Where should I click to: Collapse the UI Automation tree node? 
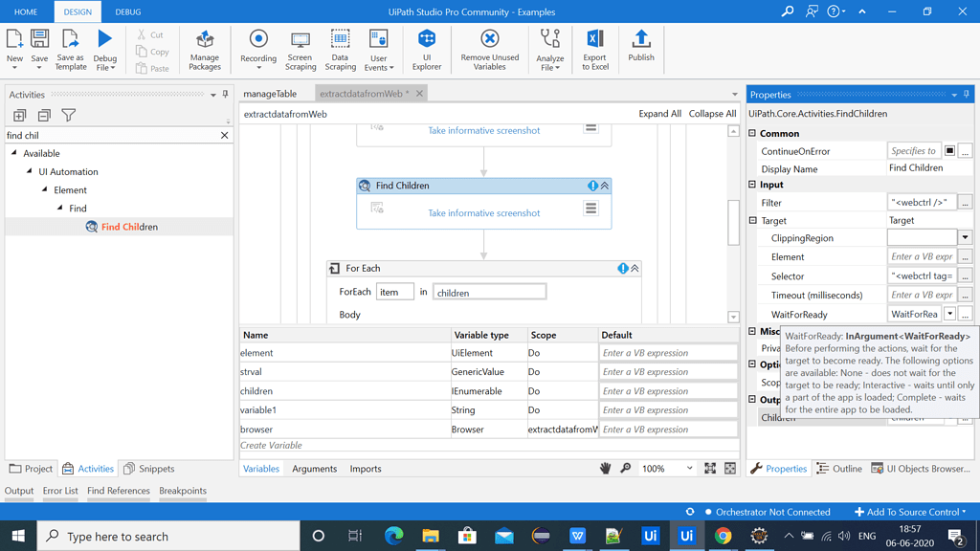[30, 172]
